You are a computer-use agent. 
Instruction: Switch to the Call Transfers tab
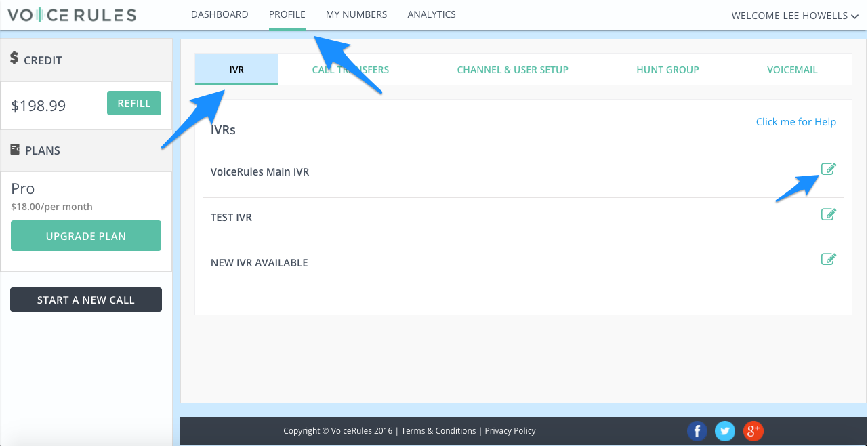[x=350, y=69]
